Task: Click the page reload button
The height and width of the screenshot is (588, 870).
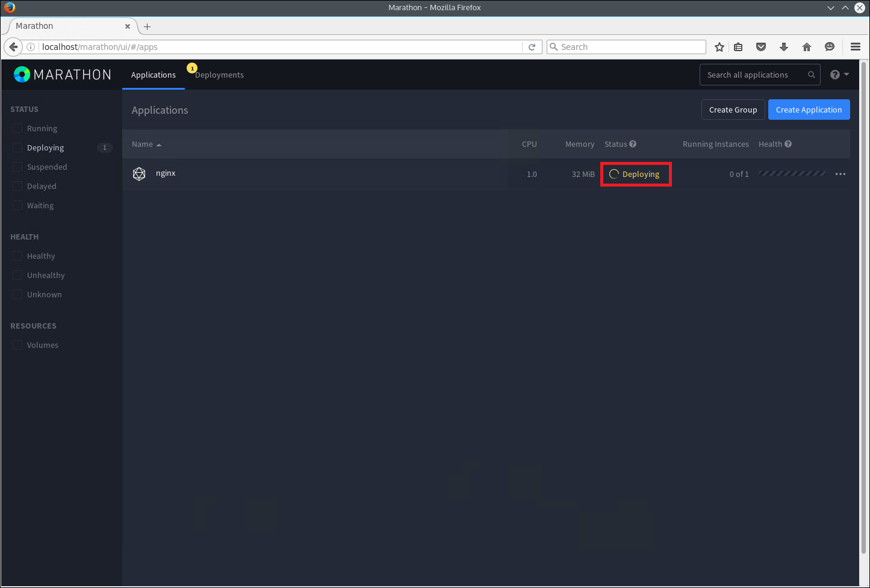Action: [x=532, y=47]
